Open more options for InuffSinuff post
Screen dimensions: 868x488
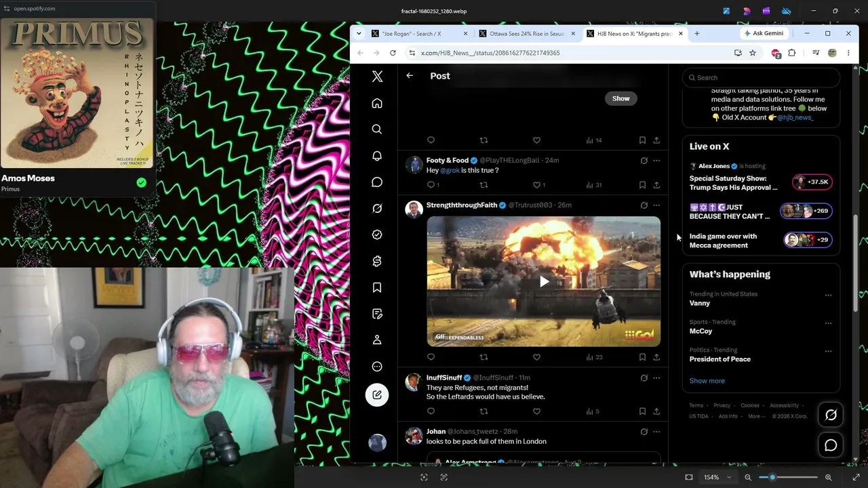pos(656,378)
